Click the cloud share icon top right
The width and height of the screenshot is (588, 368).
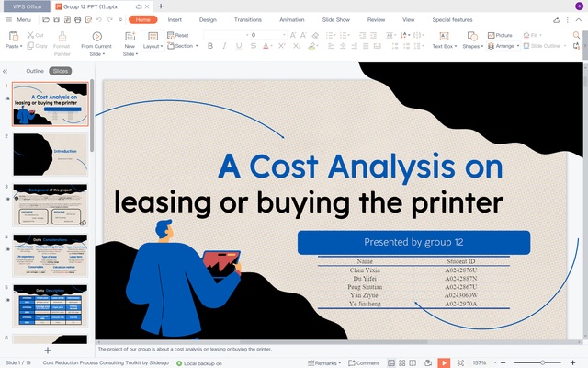[557, 20]
